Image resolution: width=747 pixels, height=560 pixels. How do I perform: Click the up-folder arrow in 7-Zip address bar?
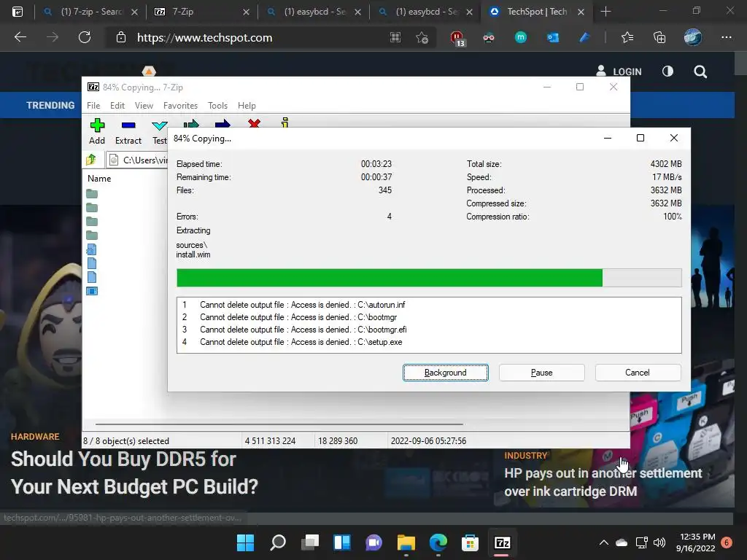point(91,160)
